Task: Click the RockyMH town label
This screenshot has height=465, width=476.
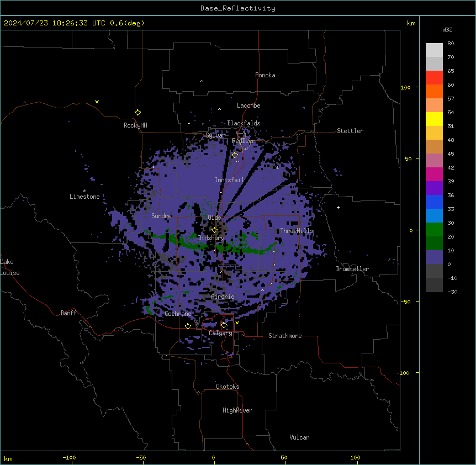Action: click(x=135, y=125)
